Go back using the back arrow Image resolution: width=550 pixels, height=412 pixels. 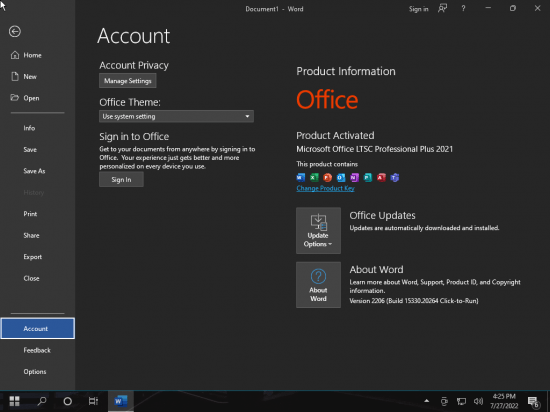tap(15, 32)
